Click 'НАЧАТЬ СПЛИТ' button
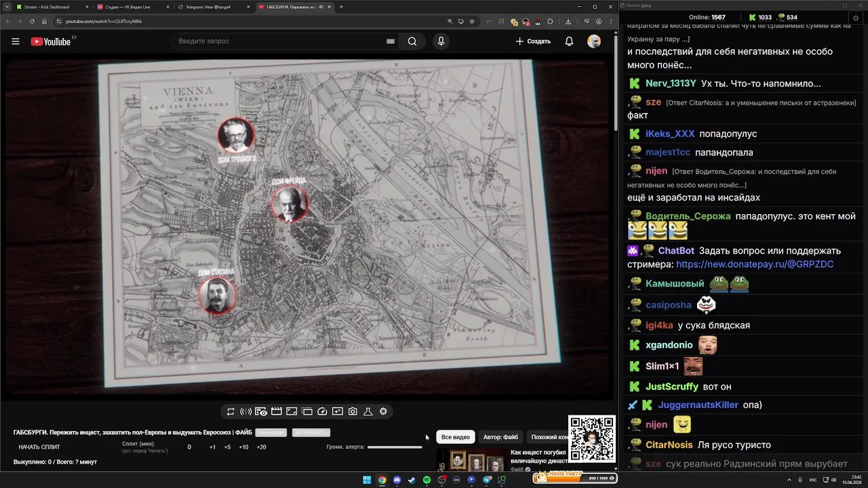Viewport: 868px width, 488px height. pos(39,447)
